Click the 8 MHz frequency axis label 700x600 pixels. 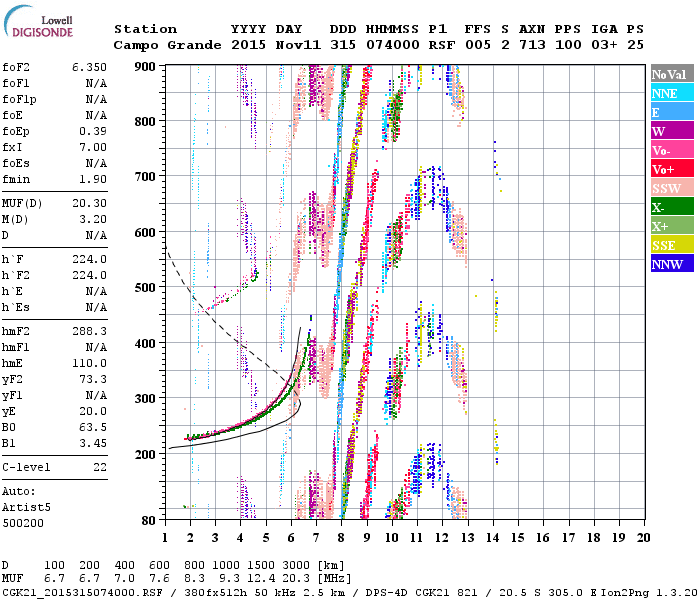341,538
